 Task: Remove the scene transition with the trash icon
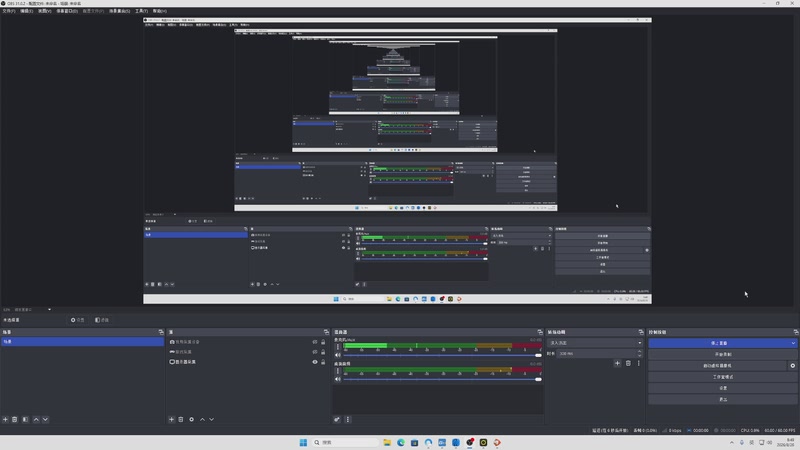628,363
